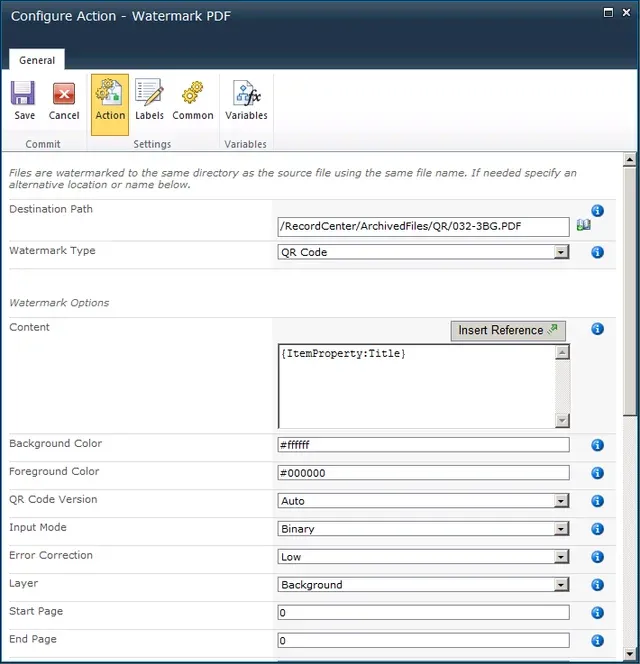Expand the Input Mode dropdown
The height and width of the screenshot is (664, 640).
561,529
